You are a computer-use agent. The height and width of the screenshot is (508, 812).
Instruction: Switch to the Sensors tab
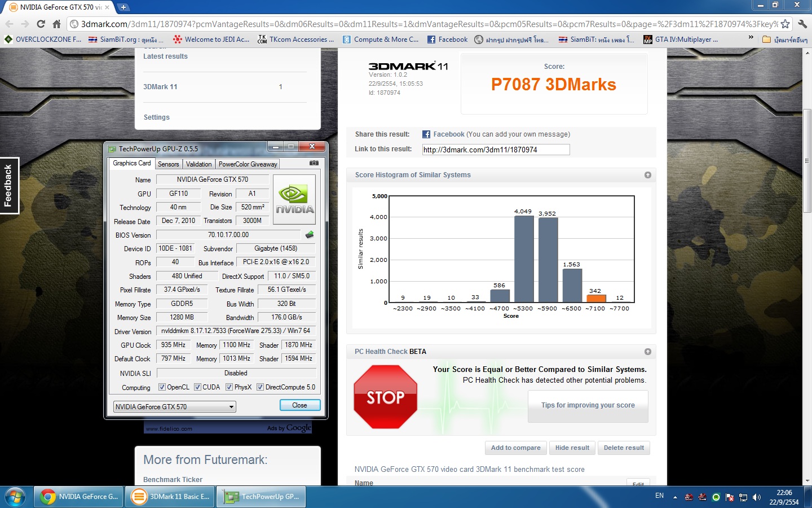(x=169, y=164)
